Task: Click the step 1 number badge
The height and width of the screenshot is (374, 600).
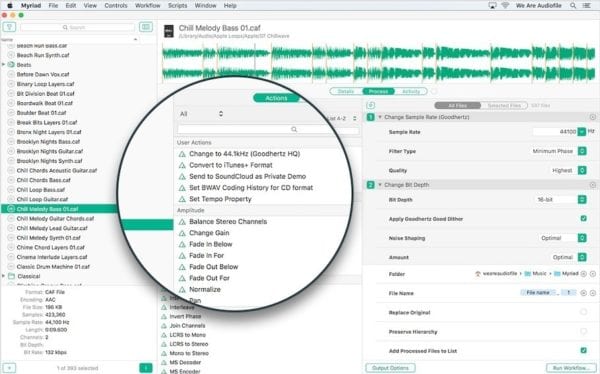Action: [370, 117]
